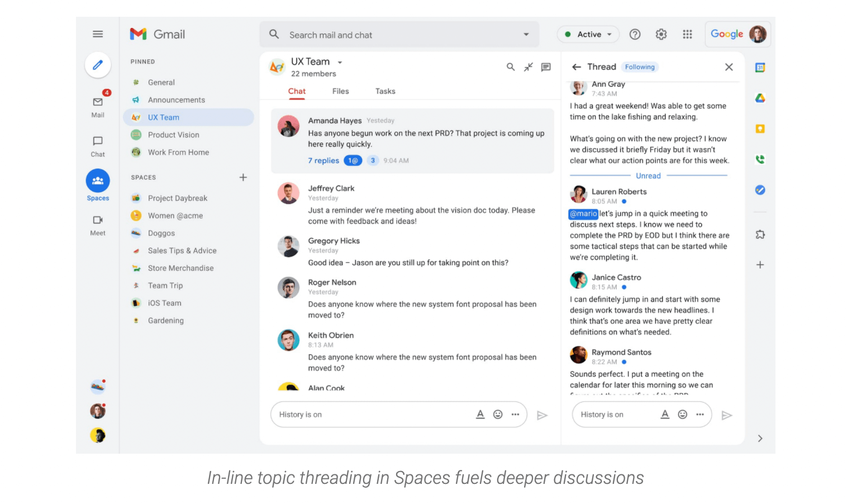The image size is (847, 504).
Task: Open Mail from the left rail
Action: 98,106
